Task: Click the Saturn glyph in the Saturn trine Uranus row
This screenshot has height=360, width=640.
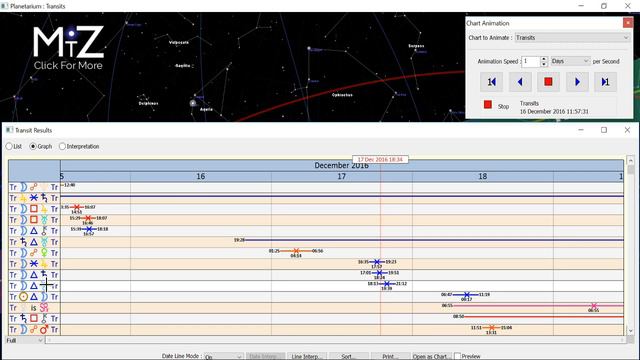Action: tap(24, 242)
